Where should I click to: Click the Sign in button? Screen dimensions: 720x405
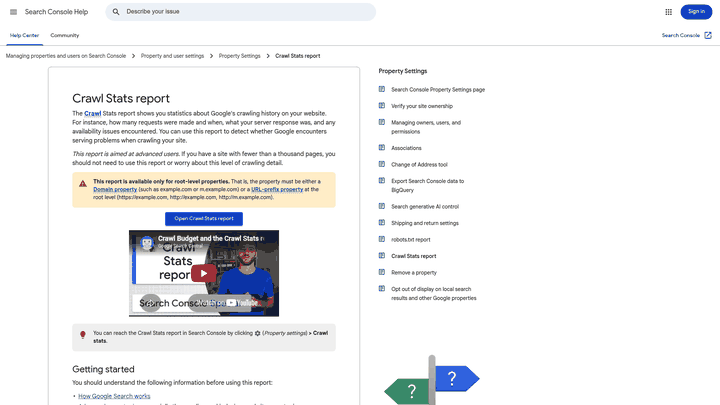pyautogui.click(x=696, y=11)
